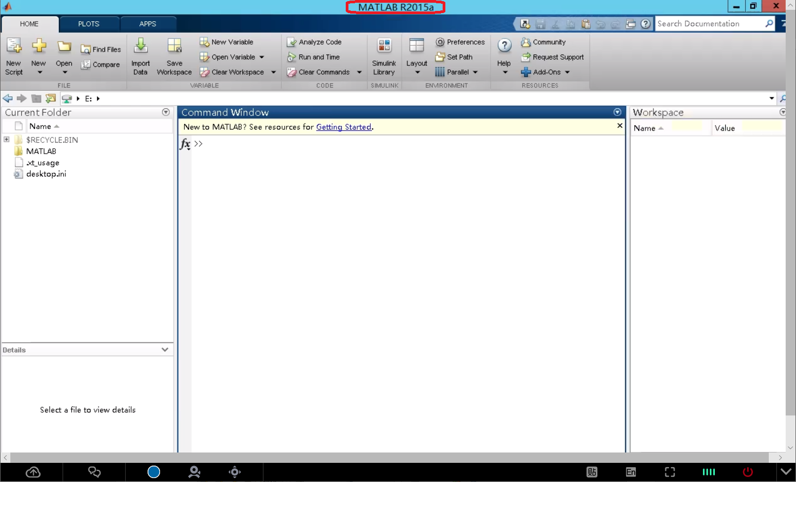Click Request Support in Resources

point(553,57)
